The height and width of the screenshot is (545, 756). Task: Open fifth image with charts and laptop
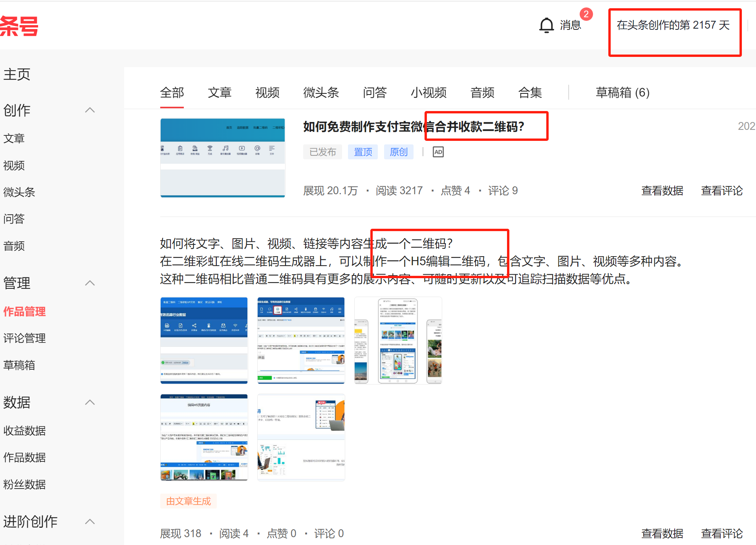301,437
